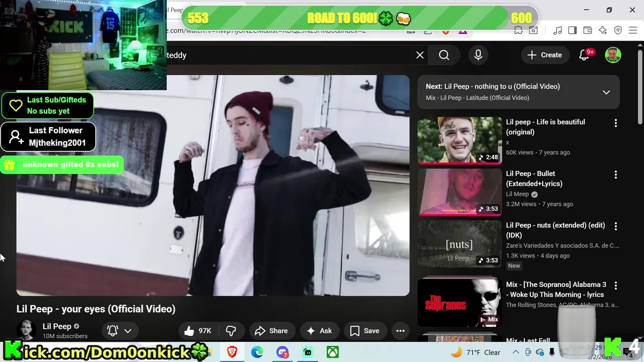
Task: Open The Sopranos Alabama 3 mix title
Action: pos(555,290)
